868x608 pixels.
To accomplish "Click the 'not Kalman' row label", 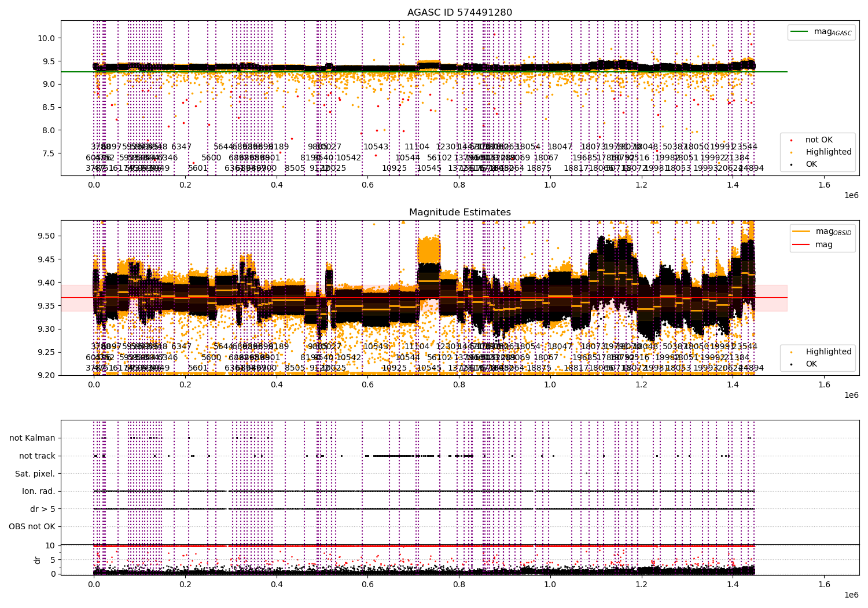I will click(32, 438).
